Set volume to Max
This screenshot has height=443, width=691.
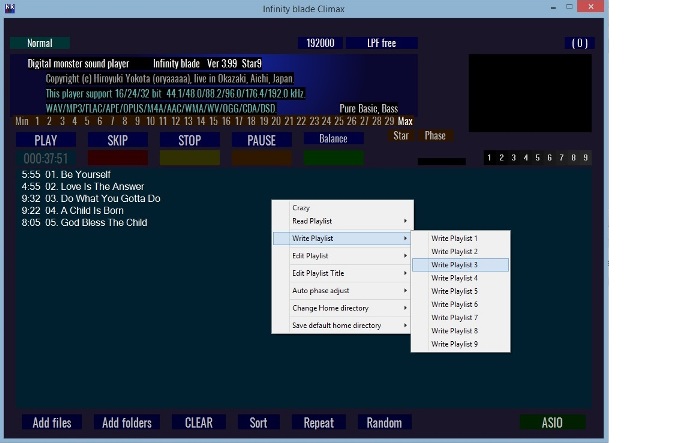point(405,121)
